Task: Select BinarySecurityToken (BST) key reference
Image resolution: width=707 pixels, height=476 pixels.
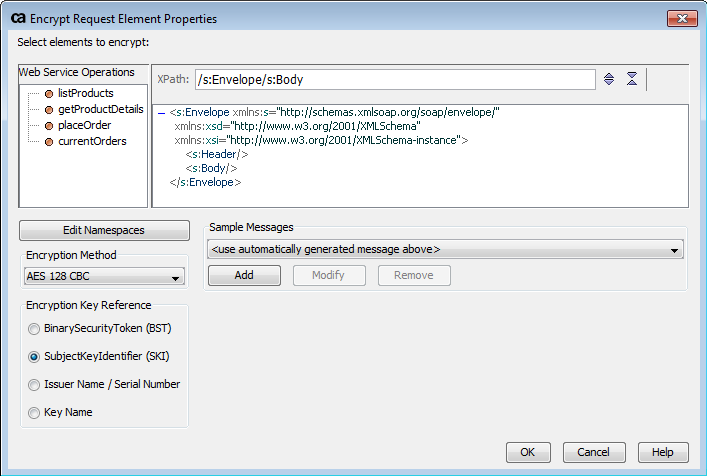Action: [x=35, y=328]
